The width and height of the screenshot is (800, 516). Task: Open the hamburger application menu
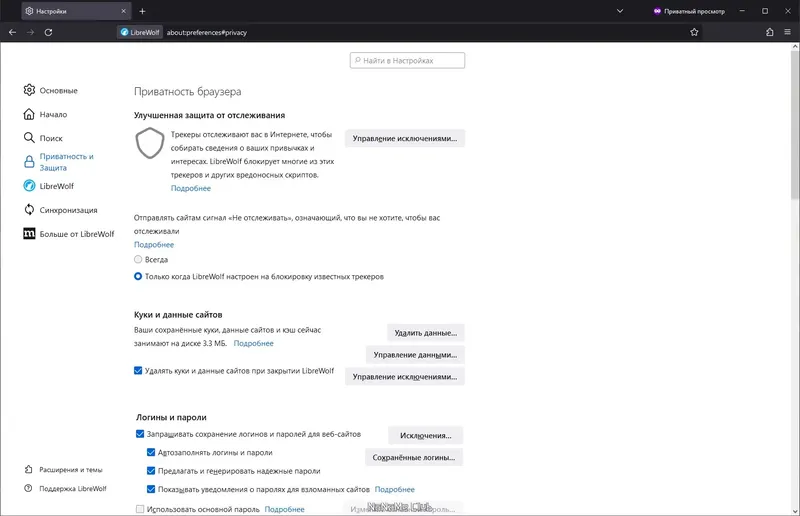788,32
